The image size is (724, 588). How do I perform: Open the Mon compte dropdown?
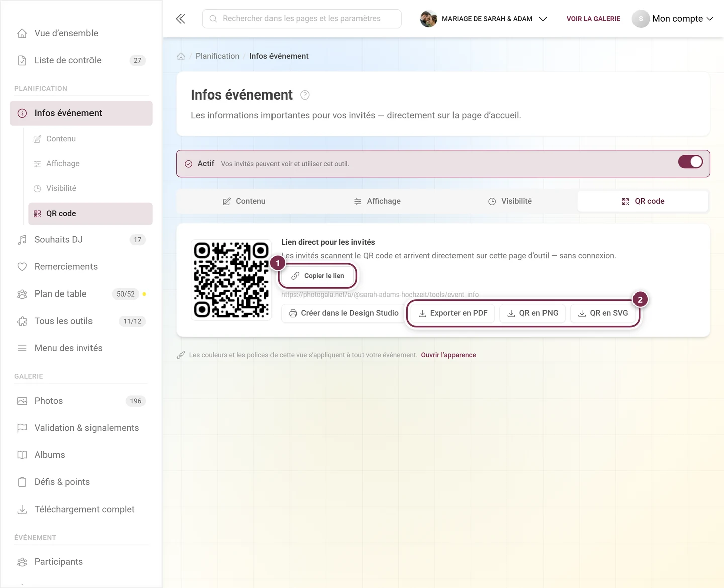pos(673,19)
